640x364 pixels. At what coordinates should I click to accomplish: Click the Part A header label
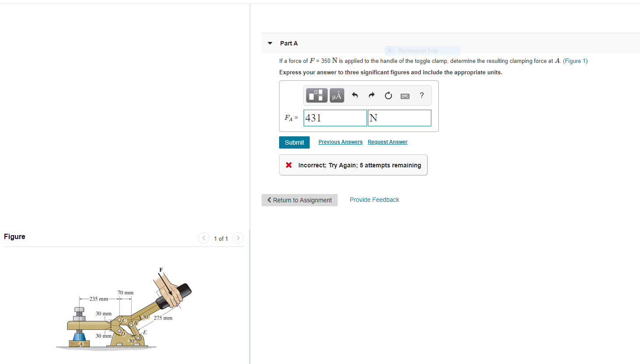pyautogui.click(x=289, y=43)
